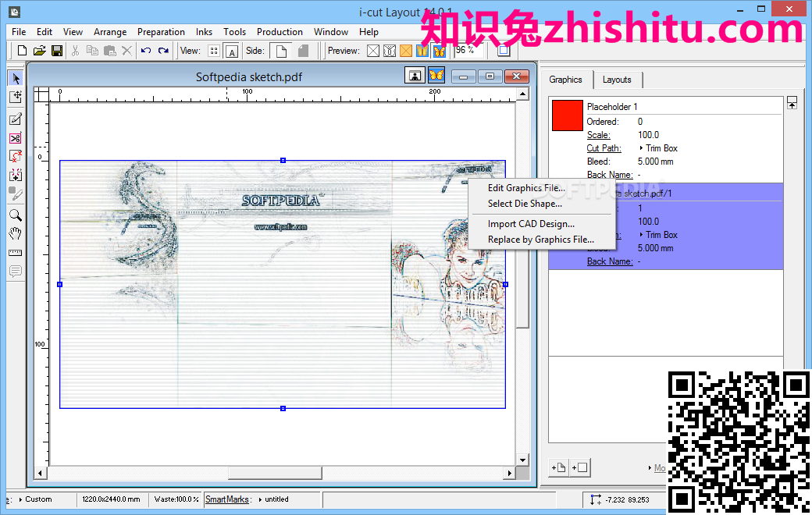Open the Window menu
This screenshot has width=812, height=515.
click(331, 31)
